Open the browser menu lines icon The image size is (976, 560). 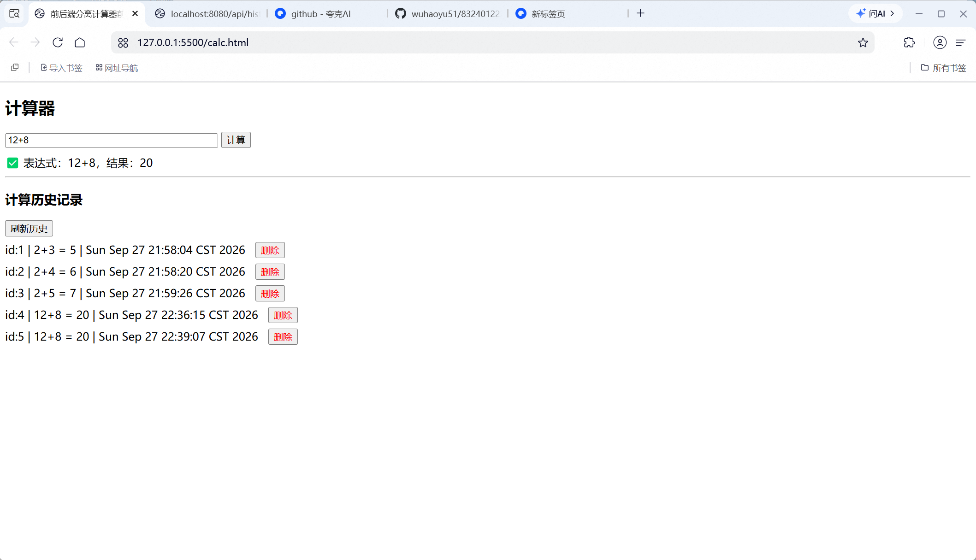point(961,42)
